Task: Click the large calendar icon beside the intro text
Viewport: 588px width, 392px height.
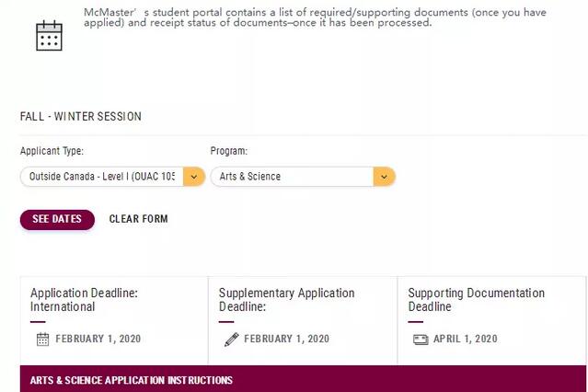Action: pos(49,36)
